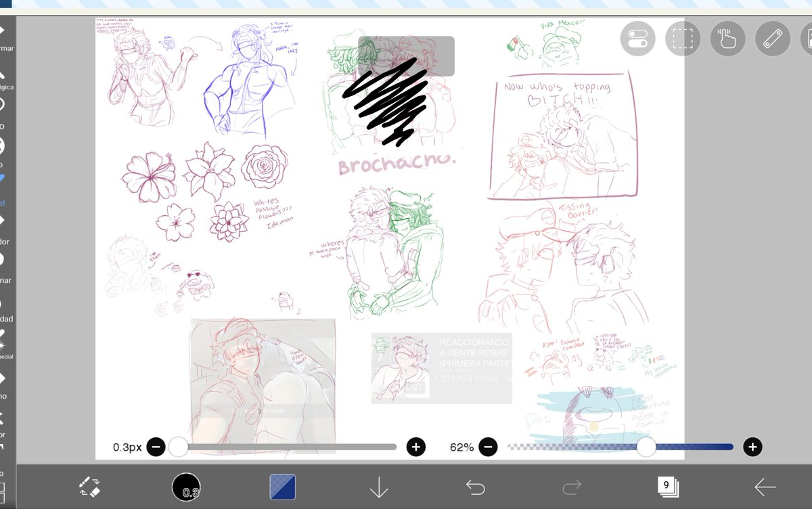Select the Varita mágica tool

point(5,78)
